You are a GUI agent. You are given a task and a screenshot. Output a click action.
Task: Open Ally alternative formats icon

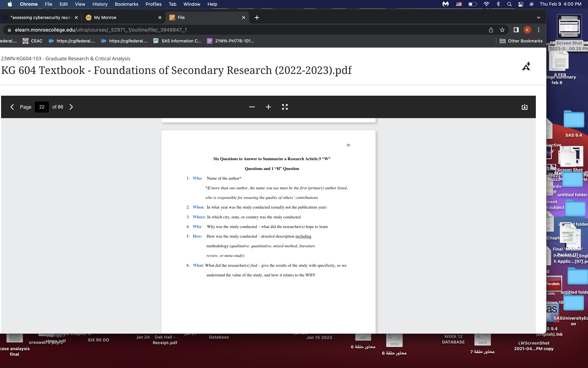(x=526, y=66)
